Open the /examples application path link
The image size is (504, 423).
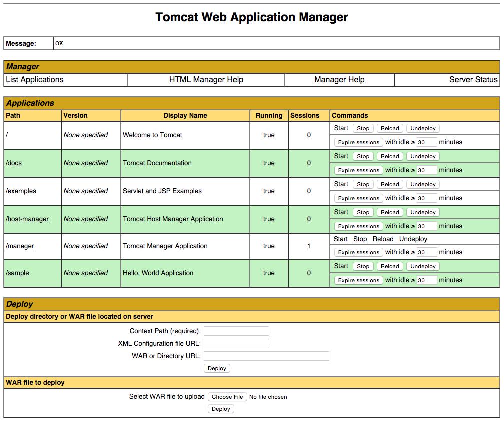21,191
